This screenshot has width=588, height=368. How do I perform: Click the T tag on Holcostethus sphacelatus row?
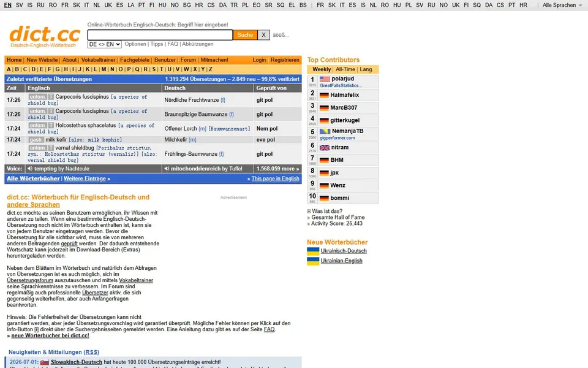pyautogui.click(x=51, y=125)
